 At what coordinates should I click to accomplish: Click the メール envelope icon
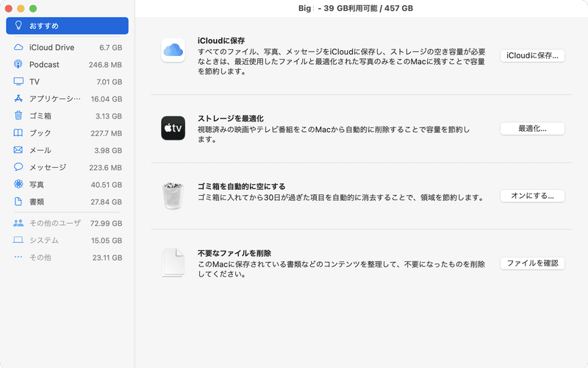[18, 150]
